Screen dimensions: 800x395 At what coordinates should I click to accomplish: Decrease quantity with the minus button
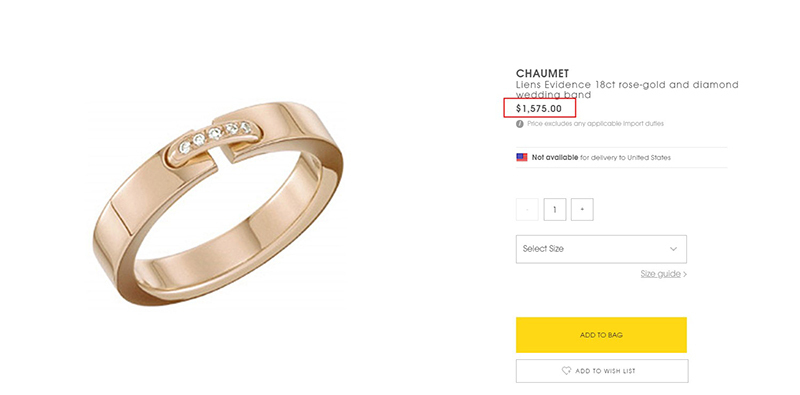[527, 210]
